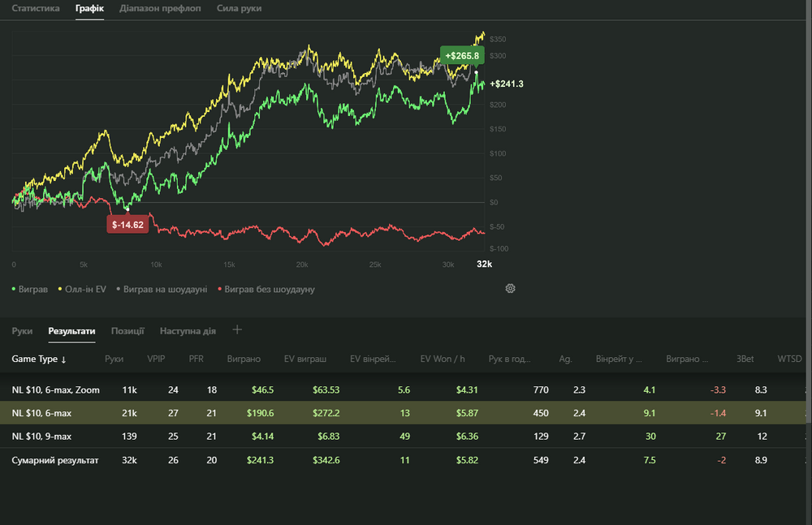Open the Сила руки tab

[240, 9]
